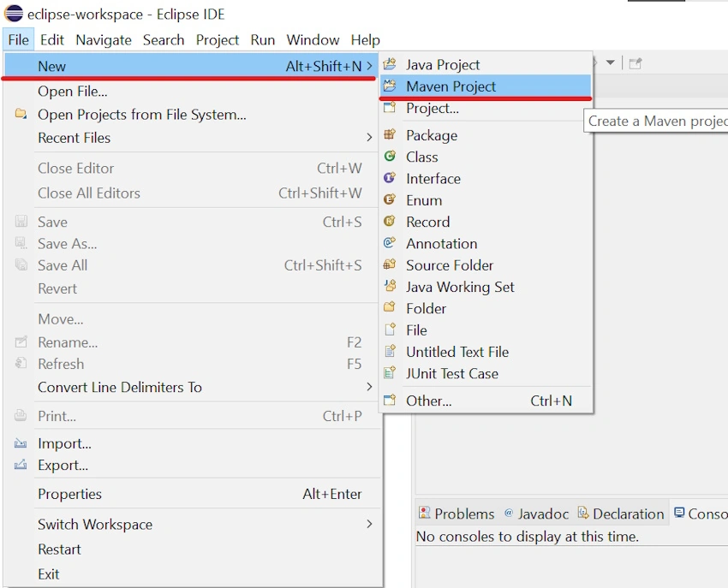728x588 pixels.
Task: Click the Untitled Text File icon
Action: click(391, 351)
